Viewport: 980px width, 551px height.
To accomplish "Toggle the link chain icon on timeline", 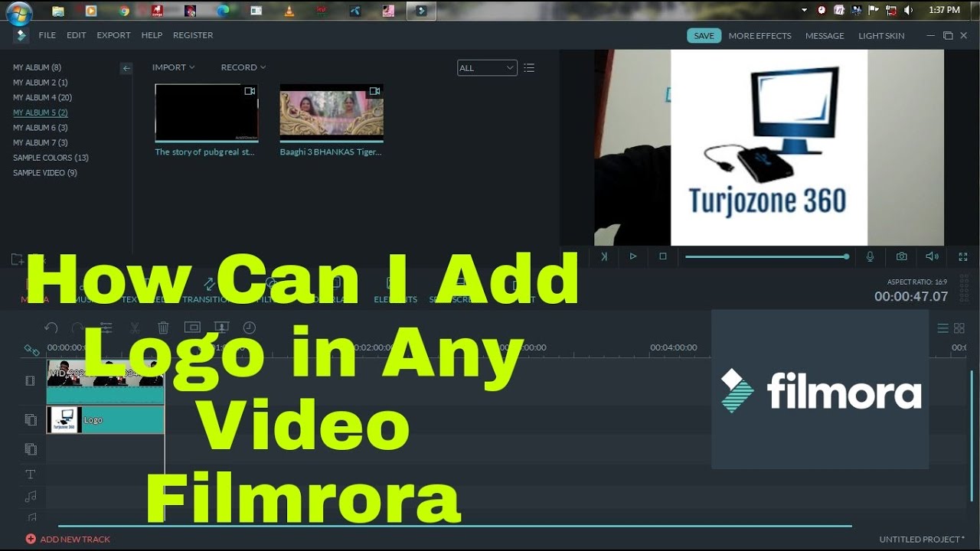I will click(x=31, y=350).
